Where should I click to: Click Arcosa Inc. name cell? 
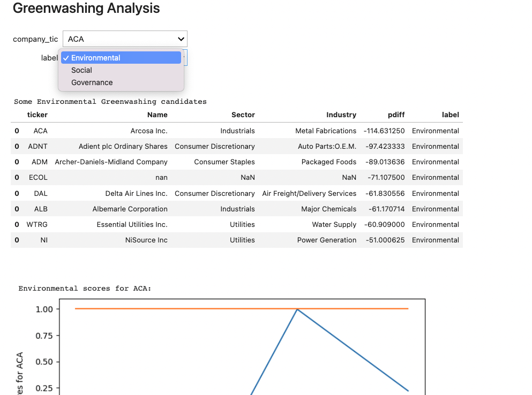click(x=149, y=131)
